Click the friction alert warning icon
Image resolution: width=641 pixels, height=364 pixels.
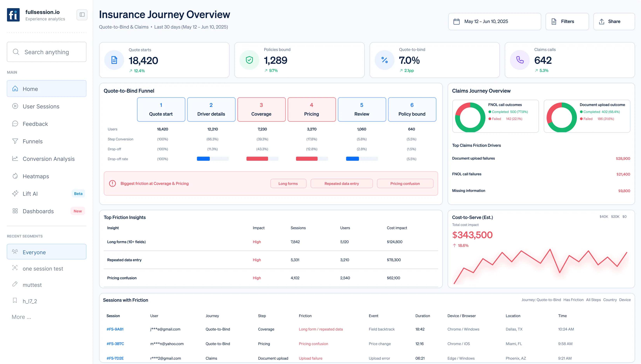112,183
